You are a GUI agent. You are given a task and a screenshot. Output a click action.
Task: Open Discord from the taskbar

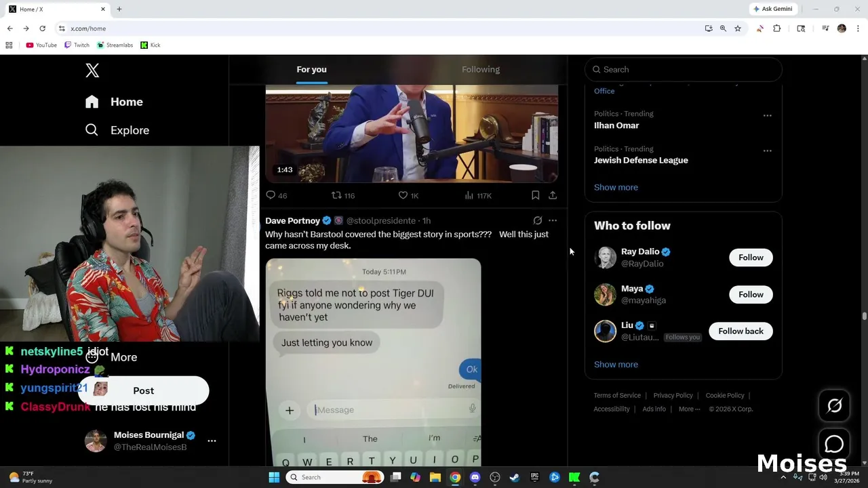(475, 477)
